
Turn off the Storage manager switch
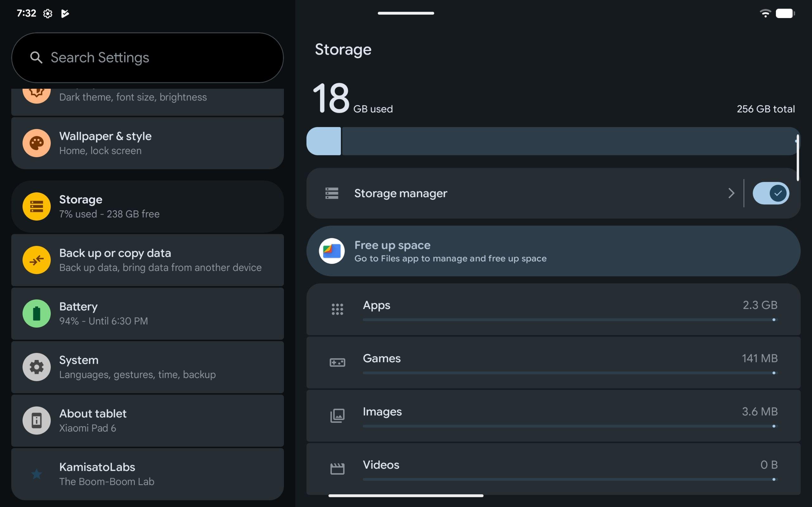[771, 193]
